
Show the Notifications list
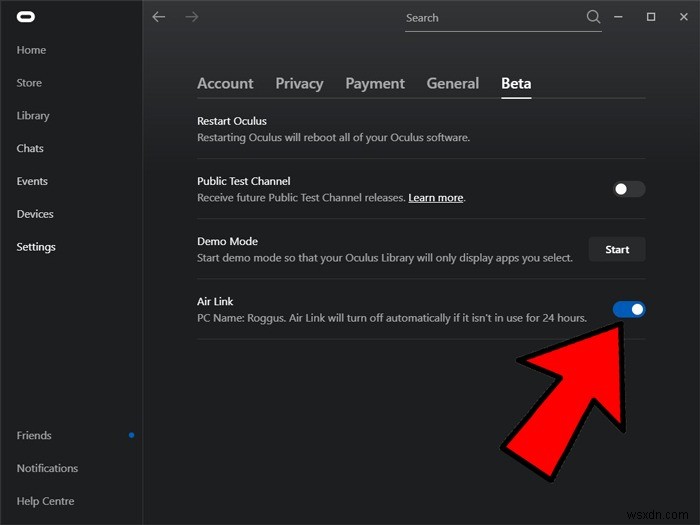coord(47,468)
